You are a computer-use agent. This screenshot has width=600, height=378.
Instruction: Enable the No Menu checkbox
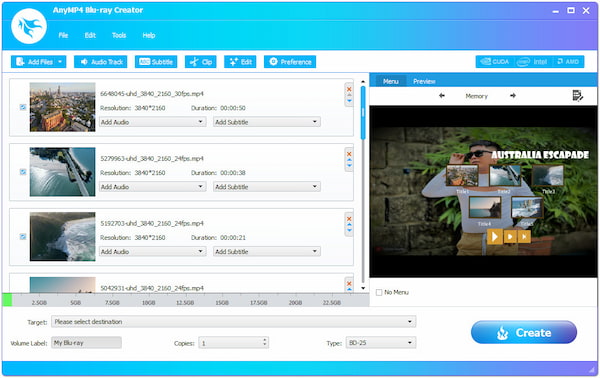379,292
